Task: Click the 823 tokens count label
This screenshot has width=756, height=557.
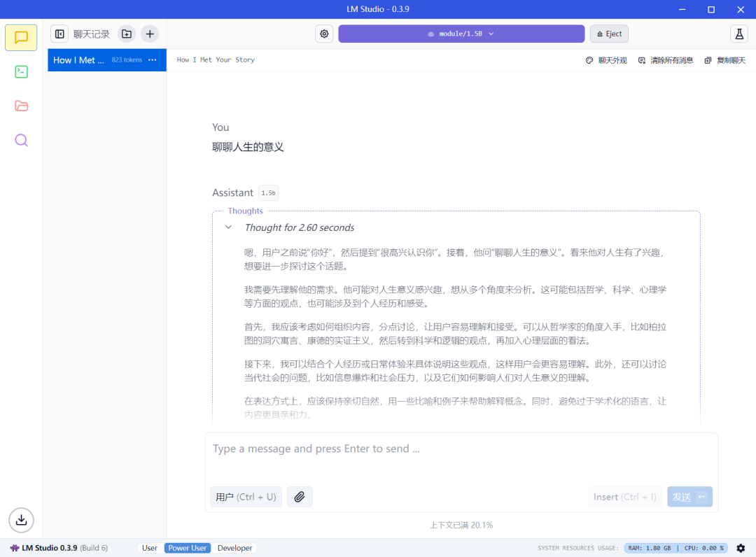Action: click(127, 59)
